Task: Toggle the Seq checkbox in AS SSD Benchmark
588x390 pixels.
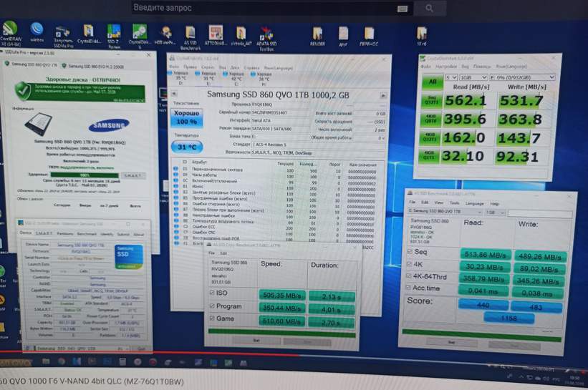Action: tap(408, 253)
